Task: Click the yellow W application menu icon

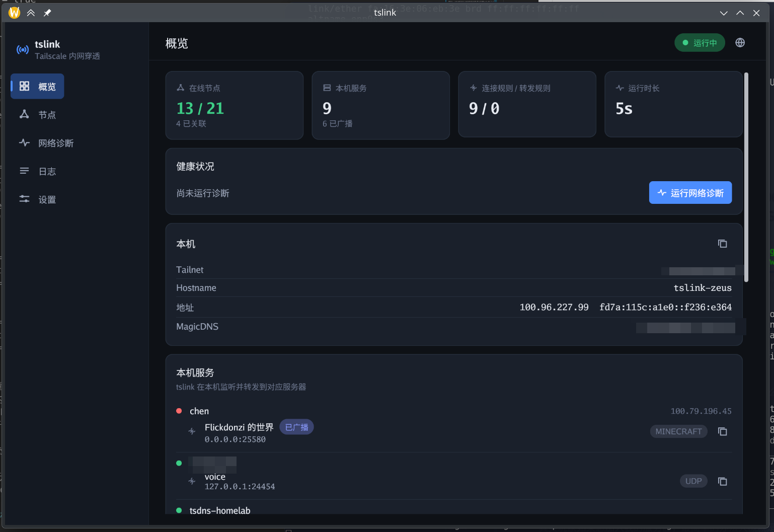Action: [x=14, y=13]
